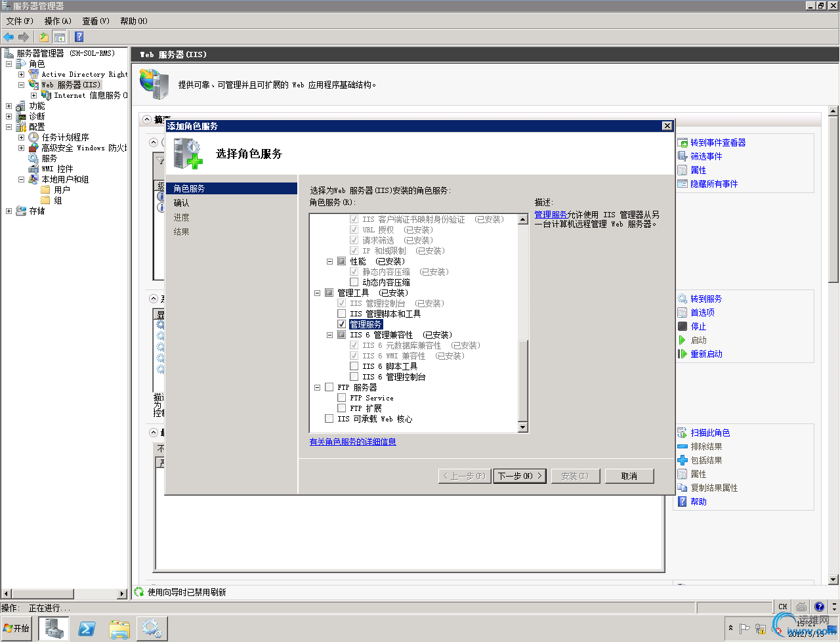The height and width of the screenshot is (642, 840).
Task: Collapse the 角色 node in left tree
Action: 9,64
